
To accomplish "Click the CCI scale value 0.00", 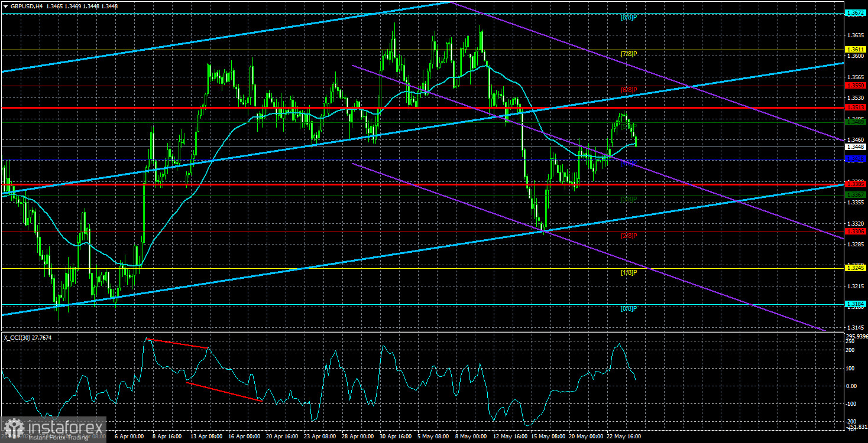I will point(853,386).
